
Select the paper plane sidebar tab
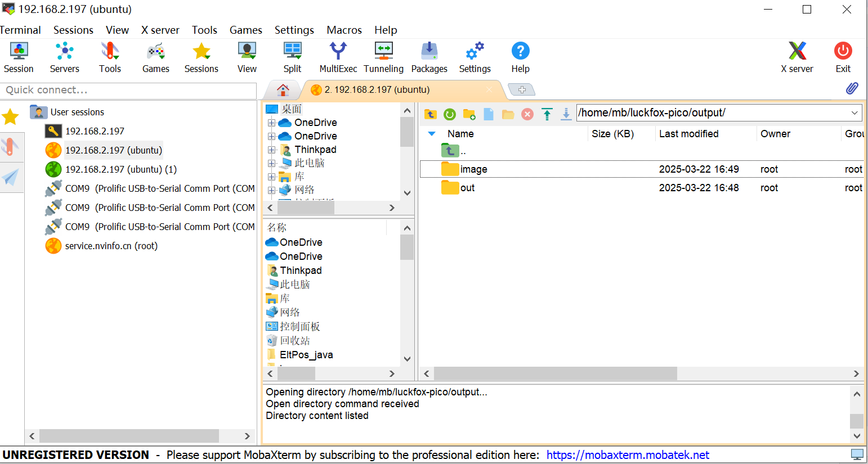[x=11, y=177]
